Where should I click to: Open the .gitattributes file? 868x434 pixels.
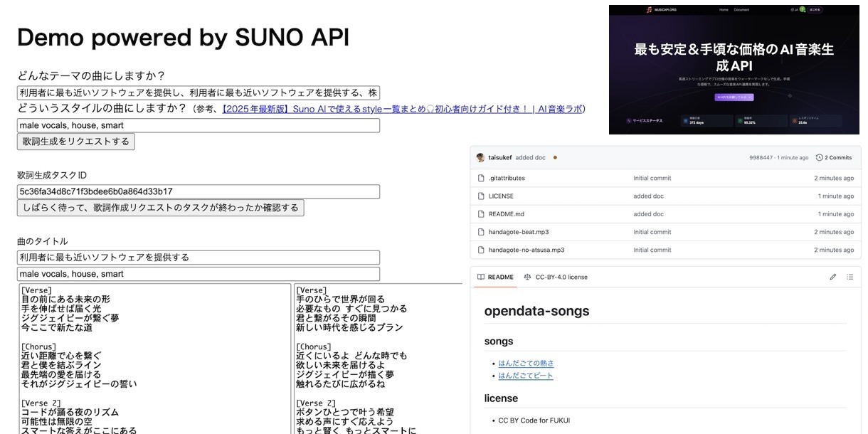pos(507,178)
